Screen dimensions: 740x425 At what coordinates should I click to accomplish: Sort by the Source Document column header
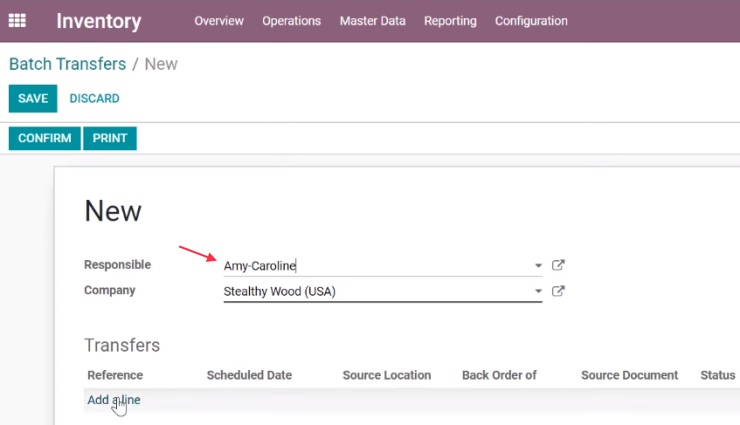tap(629, 375)
